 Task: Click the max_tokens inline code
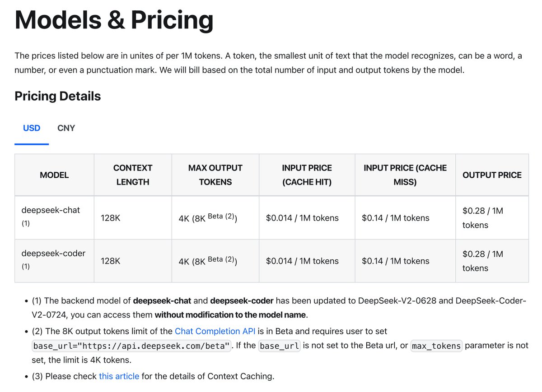tap(436, 346)
